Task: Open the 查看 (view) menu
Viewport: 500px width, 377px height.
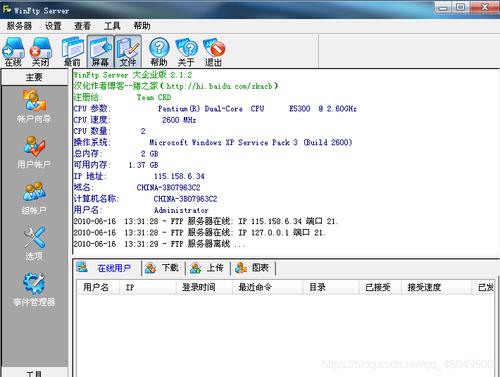Action: coord(83,26)
